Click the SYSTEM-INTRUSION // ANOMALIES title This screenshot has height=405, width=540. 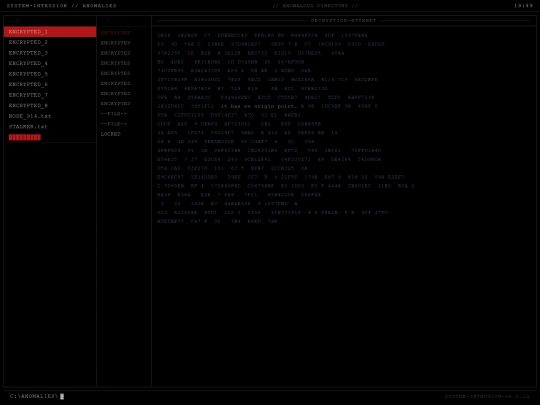62,6
